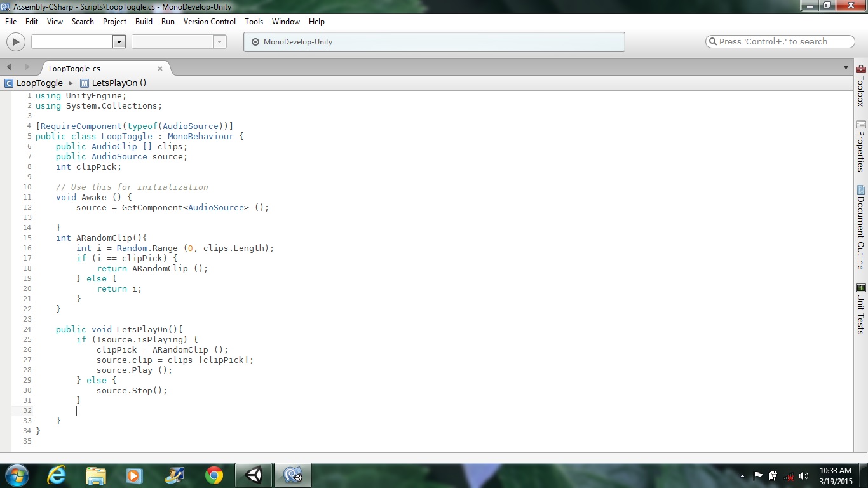This screenshot has height=488, width=868.
Task: Click the MonoDevelop taskbar icon
Action: [x=293, y=475]
